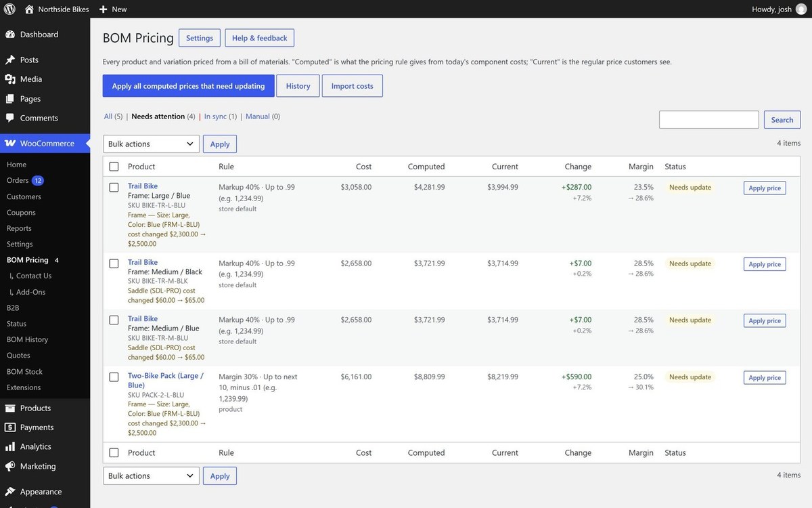This screenshot has height=508, width=812.
Task: Open the B2B submenu item
Action: click(x=13, y=308)
